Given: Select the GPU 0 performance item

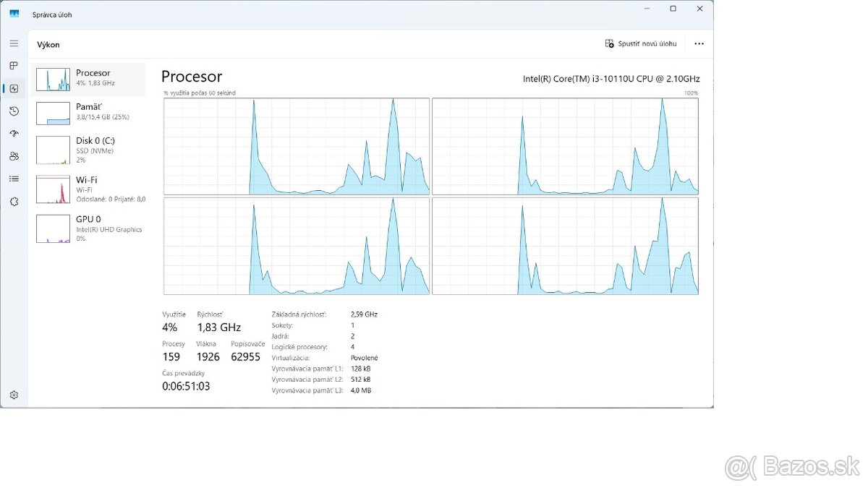Looking at the screenshot, I should pos(88,228).
